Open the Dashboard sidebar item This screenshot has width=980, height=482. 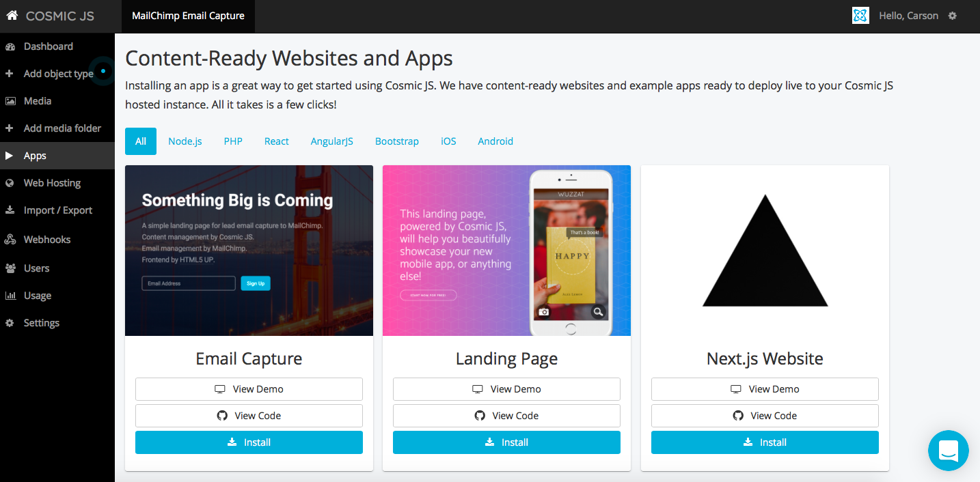point(57,46)
